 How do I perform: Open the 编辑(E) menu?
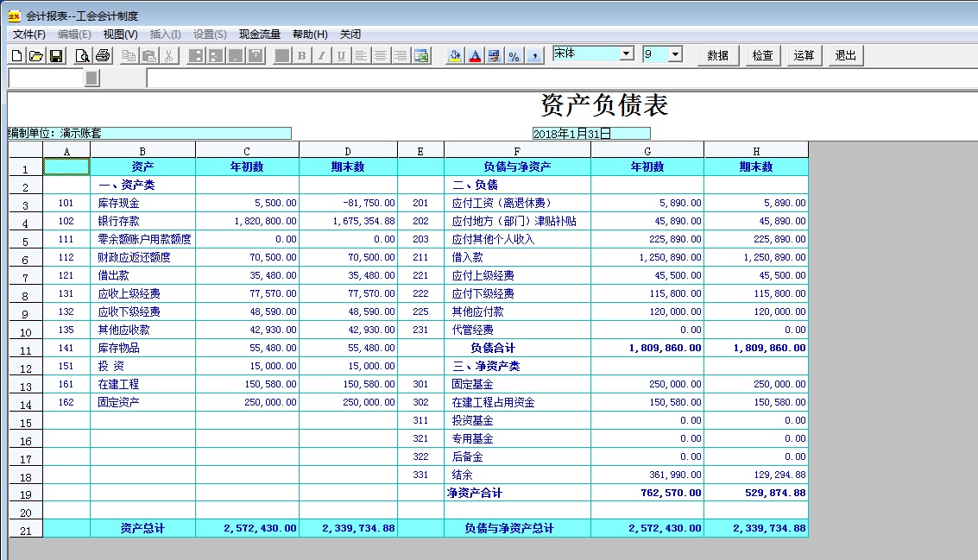click(74, 35)
